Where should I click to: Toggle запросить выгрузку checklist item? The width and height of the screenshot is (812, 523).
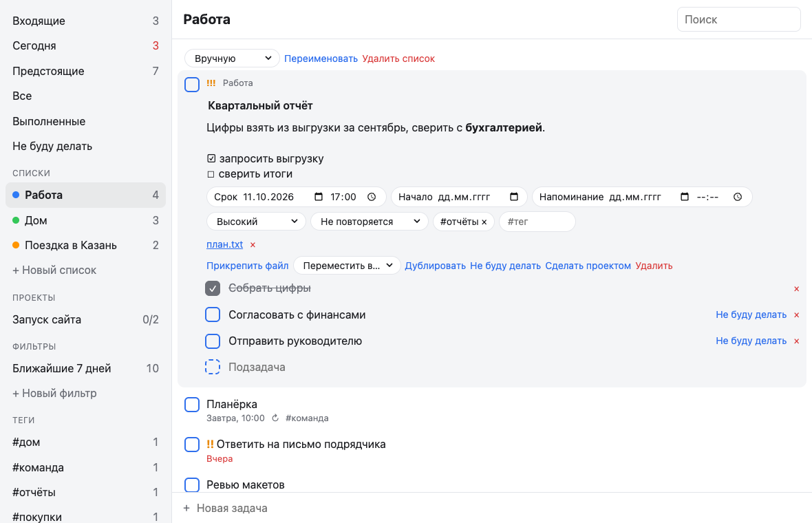point(211,158)
